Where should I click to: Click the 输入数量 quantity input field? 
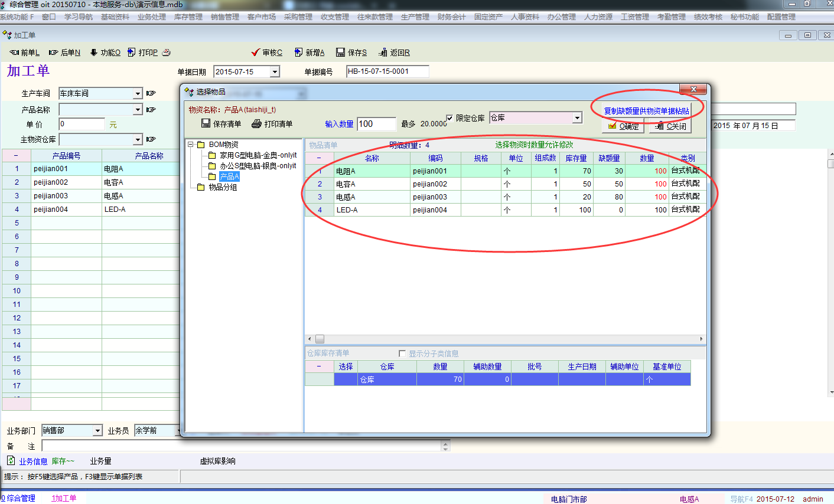coord(376,124)
